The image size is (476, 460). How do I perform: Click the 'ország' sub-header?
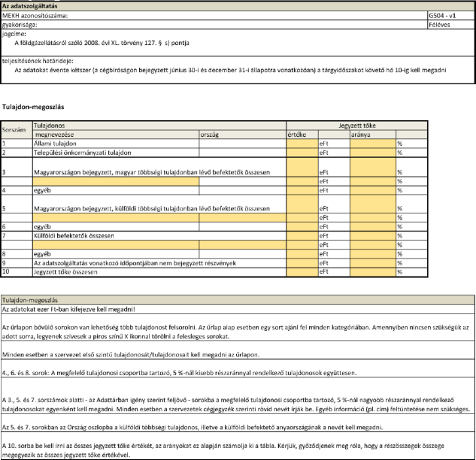(x=243, y=135)
